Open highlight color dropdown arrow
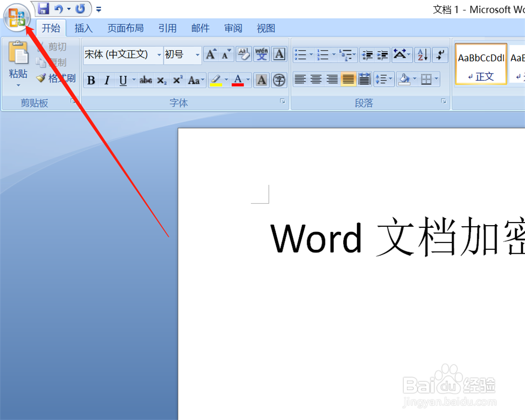Screen dimensions: 525x420 (226, 80)
